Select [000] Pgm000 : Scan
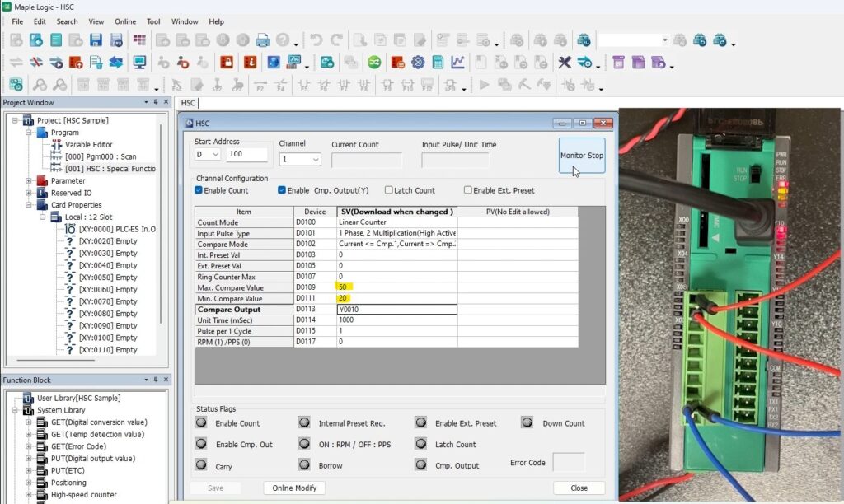The width and height of the screenshot is (844, 504). 101,156
